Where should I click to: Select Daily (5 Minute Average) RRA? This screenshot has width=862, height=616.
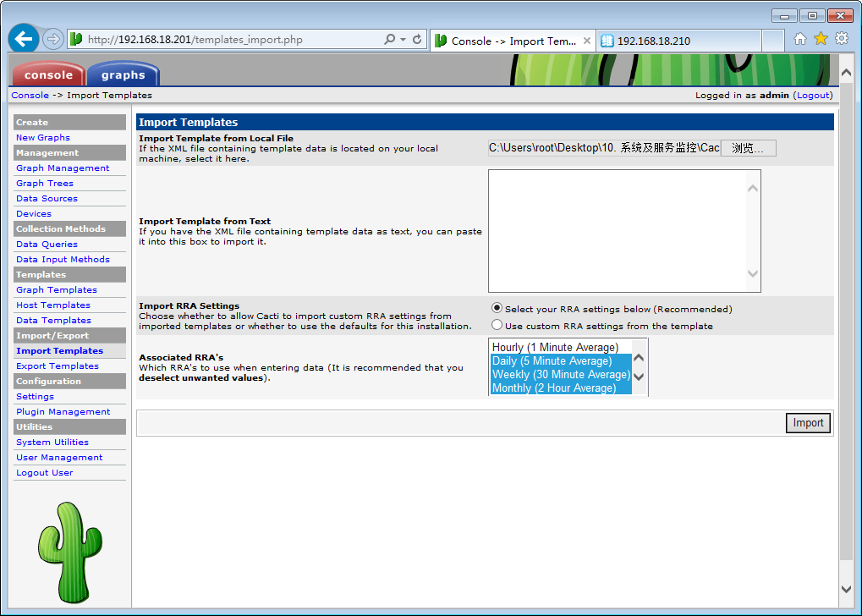pos(561,360)
